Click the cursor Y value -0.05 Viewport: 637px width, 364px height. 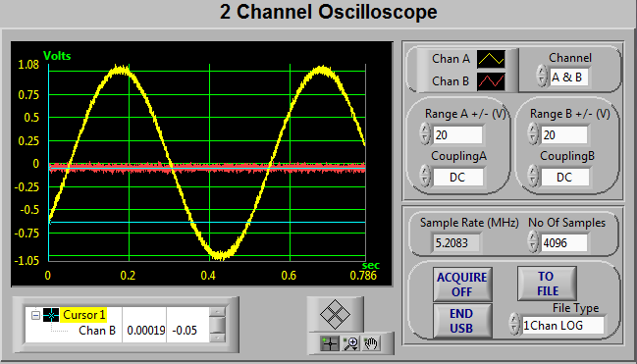pyautogui.click(x=185, y=331)
